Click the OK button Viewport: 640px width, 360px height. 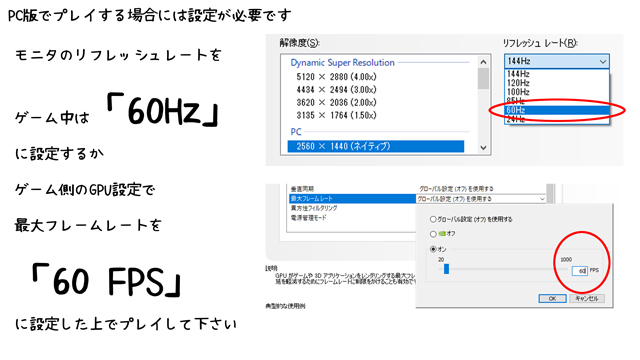click(552, 298)
